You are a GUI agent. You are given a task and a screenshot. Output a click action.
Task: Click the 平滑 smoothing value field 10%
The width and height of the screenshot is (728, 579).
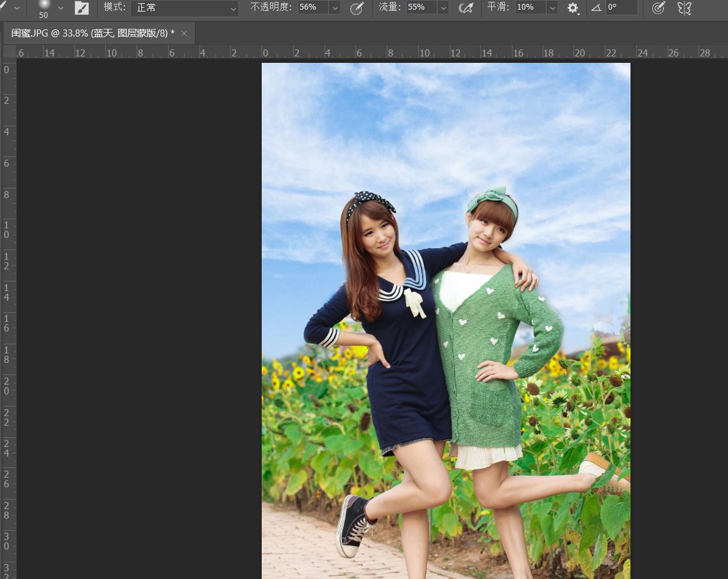coord(529,8)
